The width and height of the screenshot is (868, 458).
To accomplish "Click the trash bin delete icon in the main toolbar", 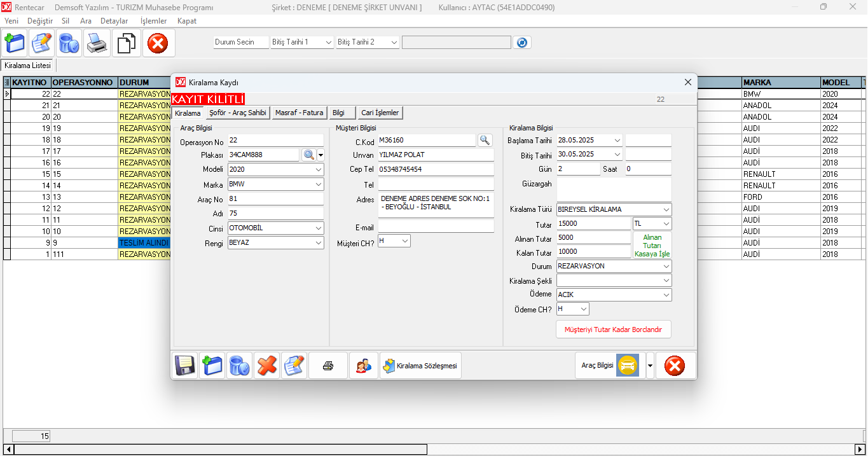I will [x=69, y=43].
